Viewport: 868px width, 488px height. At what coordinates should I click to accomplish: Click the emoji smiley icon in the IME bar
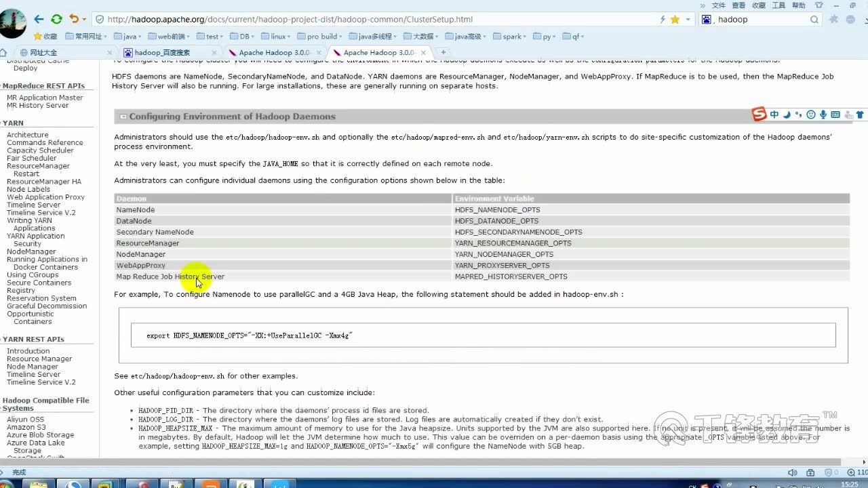pos(811,115)
